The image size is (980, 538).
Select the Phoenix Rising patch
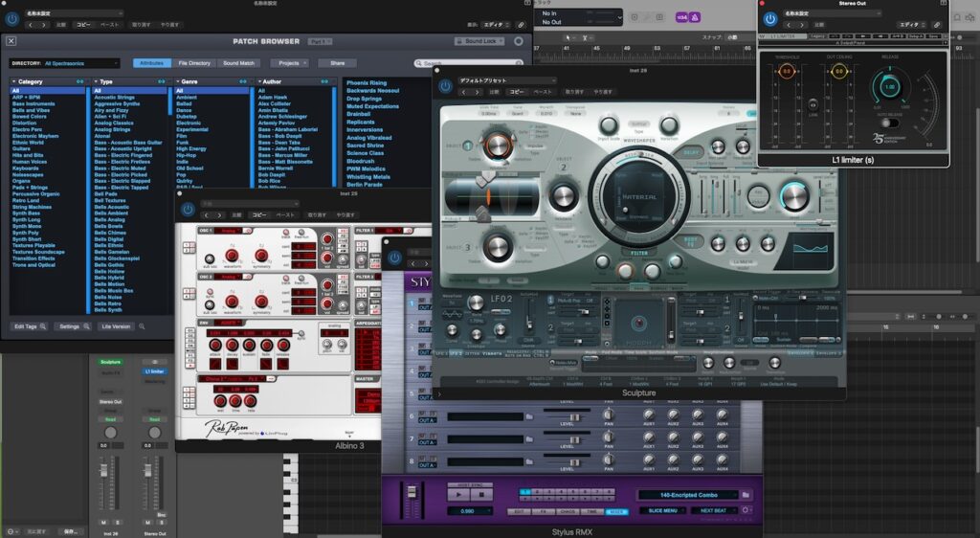click(367, 83)
